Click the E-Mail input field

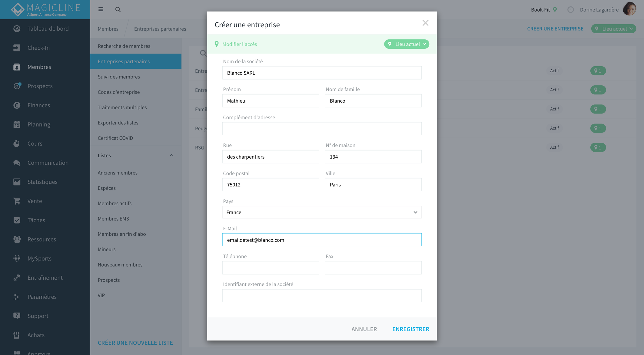322,240
